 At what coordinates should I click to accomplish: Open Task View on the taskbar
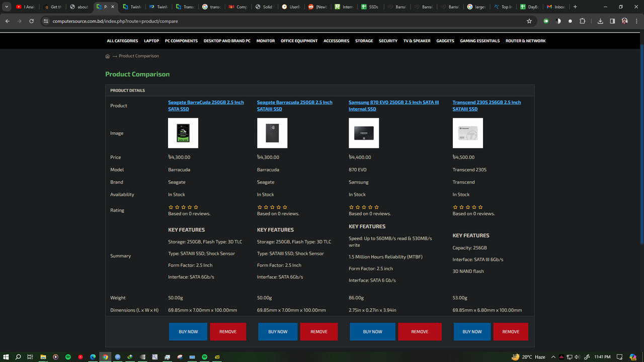click(31, 357)
